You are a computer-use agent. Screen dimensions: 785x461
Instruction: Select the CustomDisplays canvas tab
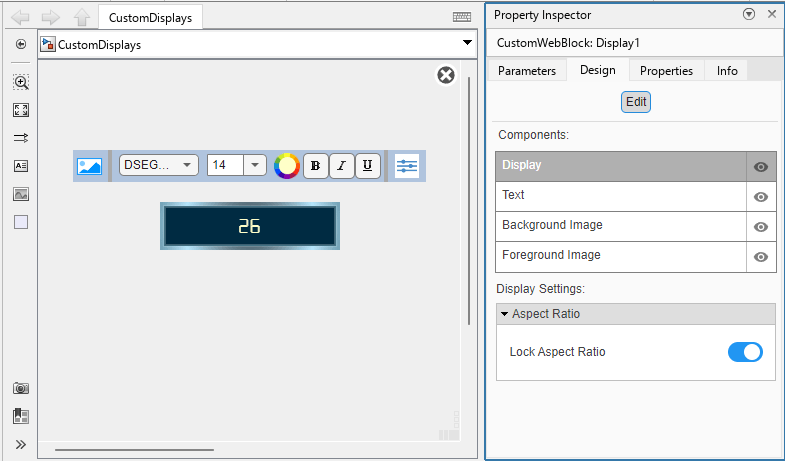point(150,18)
